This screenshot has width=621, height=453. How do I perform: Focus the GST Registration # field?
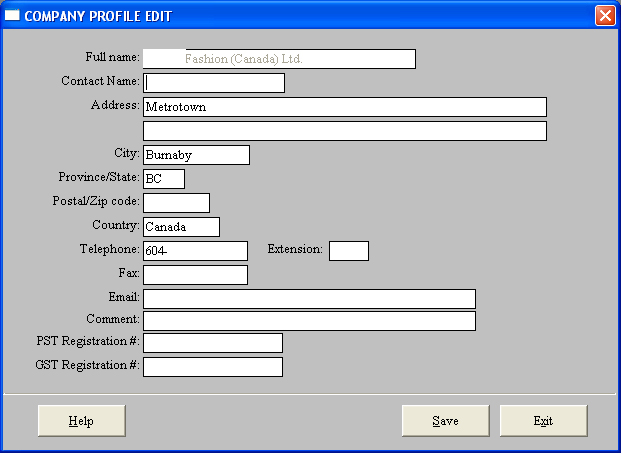coord(213,367)
